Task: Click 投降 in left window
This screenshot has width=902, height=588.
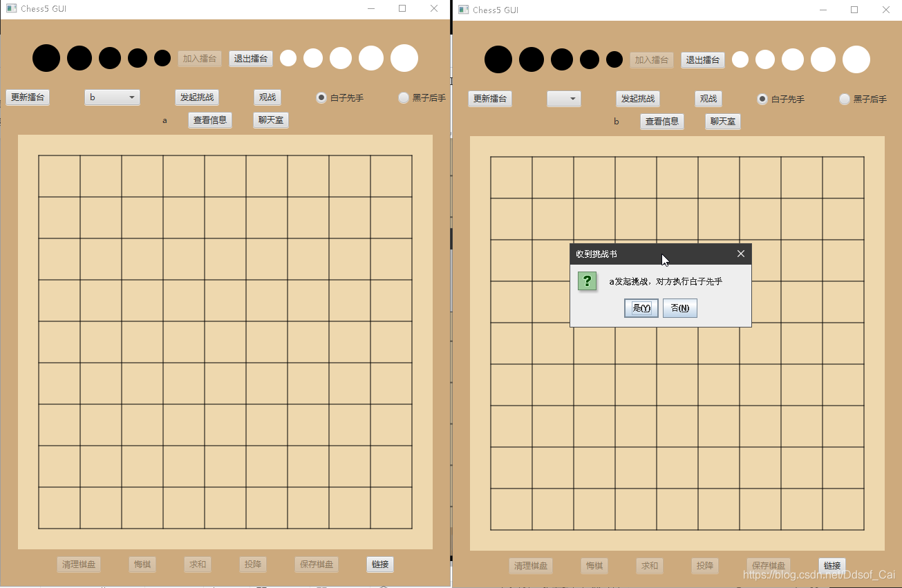Action: 253,565
